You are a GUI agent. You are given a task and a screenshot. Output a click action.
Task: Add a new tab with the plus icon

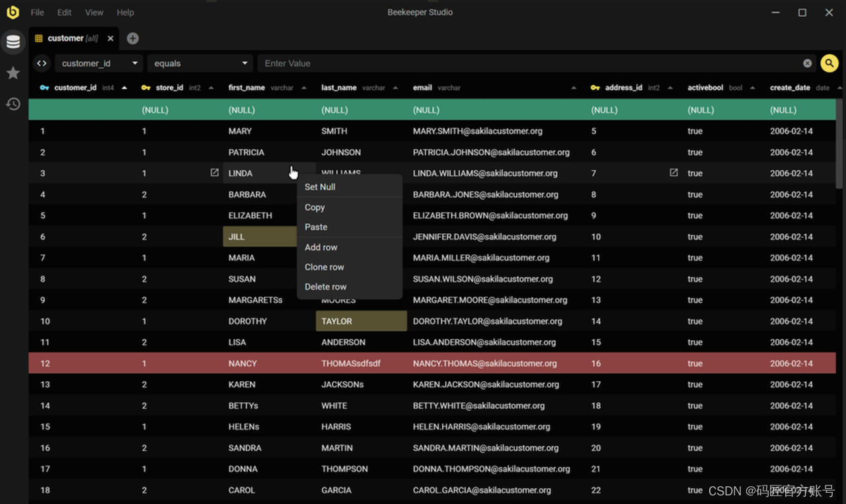[x=133, y=38]
